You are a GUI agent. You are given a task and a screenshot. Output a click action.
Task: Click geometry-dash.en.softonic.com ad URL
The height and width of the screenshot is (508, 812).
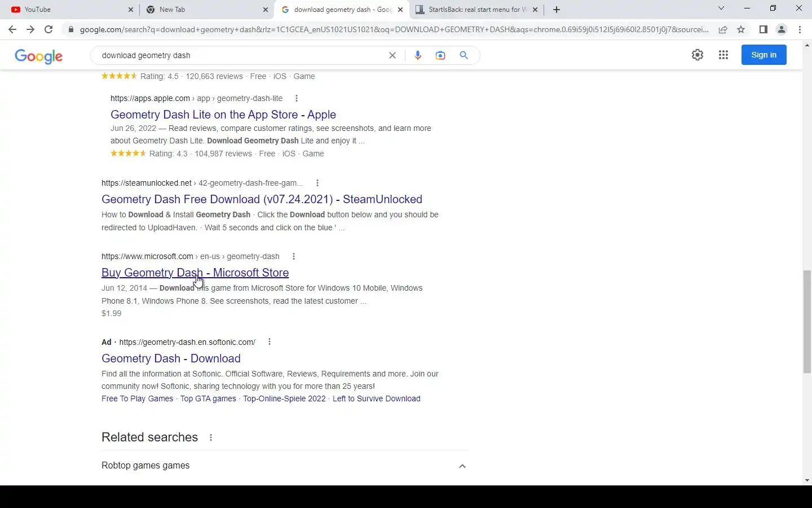coord(187,342)
